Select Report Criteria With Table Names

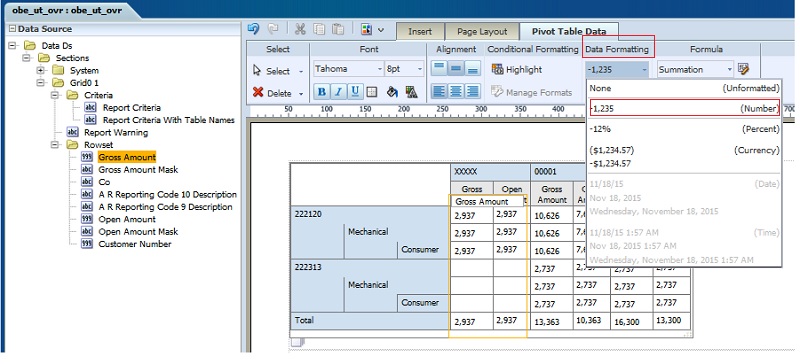[168, 120]
